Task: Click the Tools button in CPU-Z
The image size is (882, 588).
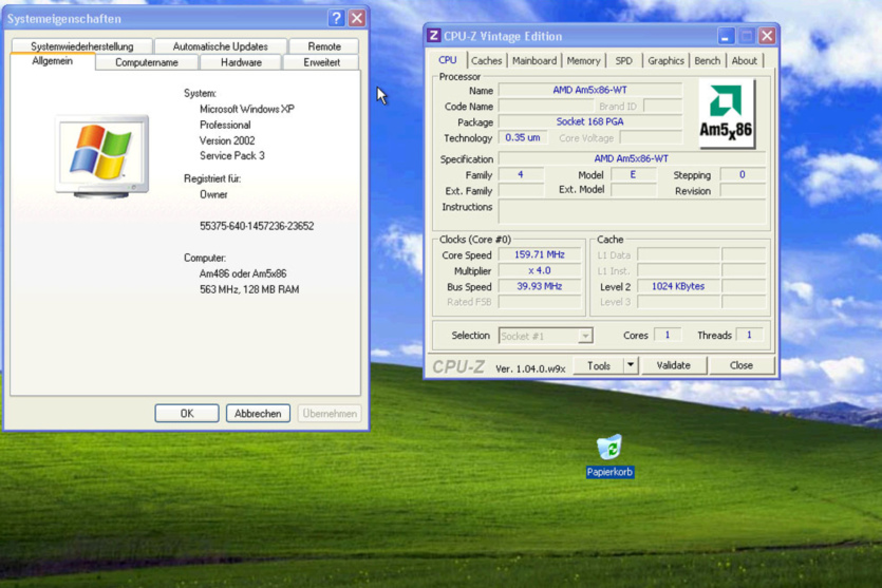Action: click(x=599, y=365)
